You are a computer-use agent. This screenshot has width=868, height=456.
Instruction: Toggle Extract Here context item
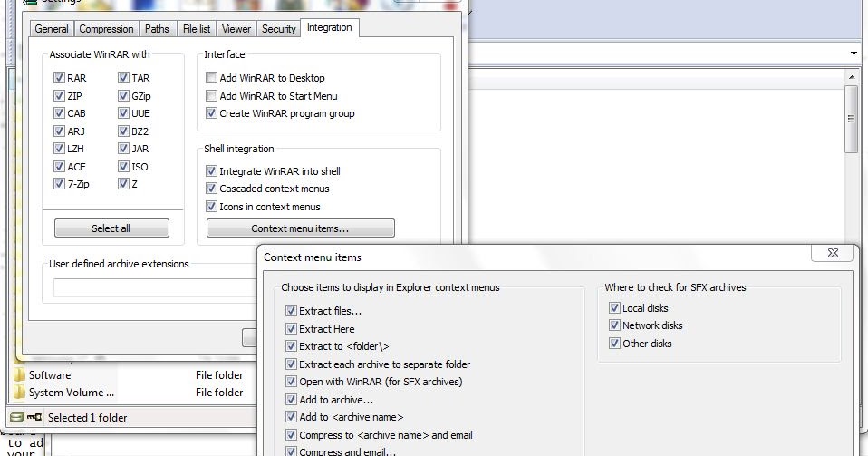click(291, 328)
